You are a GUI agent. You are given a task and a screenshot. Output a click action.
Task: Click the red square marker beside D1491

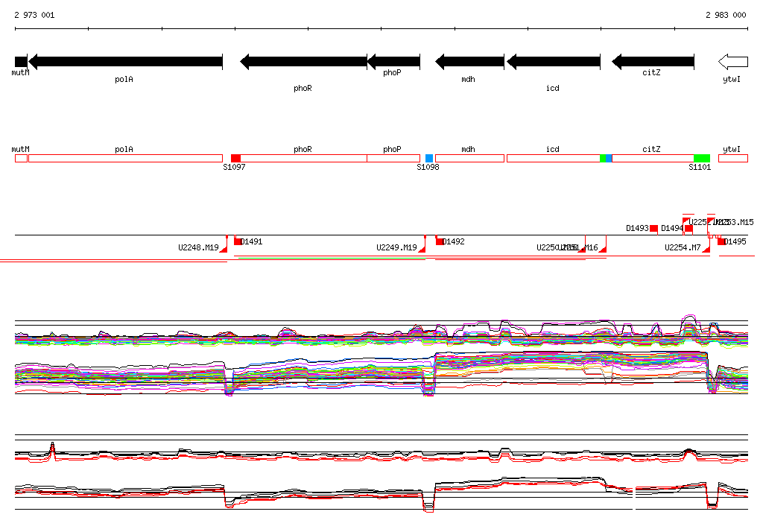[238, 241]
